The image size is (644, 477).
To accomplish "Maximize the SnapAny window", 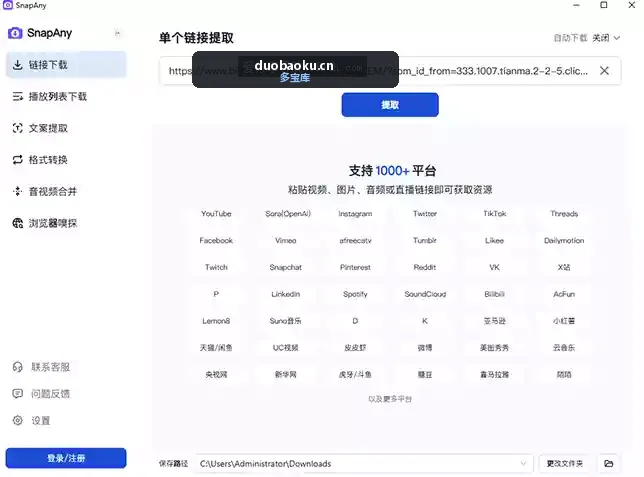I will [x=604, y=5].
